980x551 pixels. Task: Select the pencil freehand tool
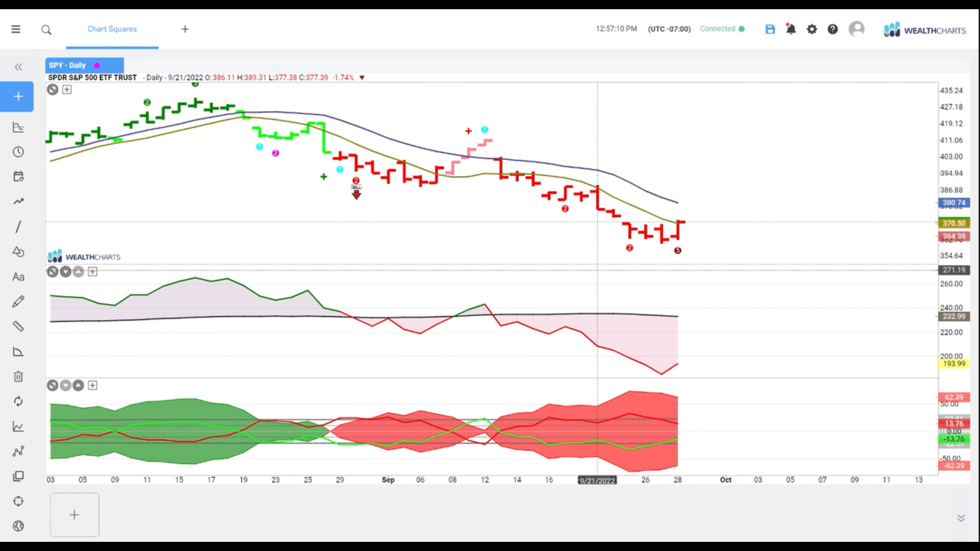pos(18,302)
